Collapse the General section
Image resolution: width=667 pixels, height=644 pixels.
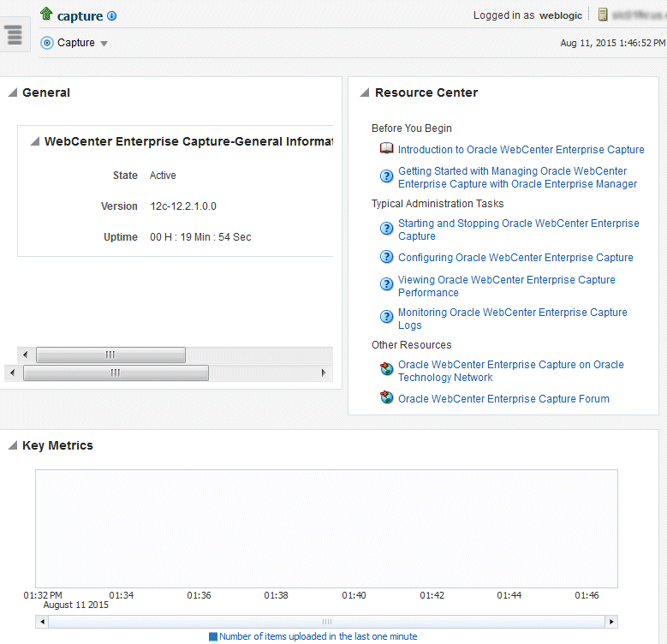(x=13, y=92)
